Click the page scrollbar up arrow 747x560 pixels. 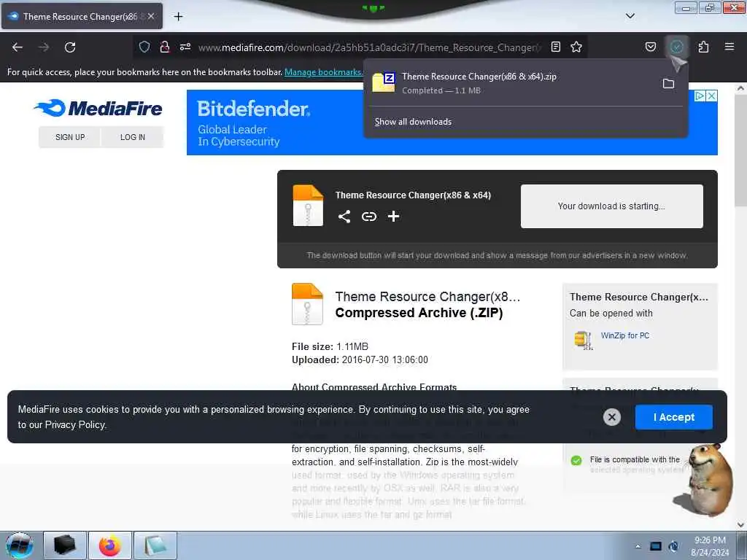(740, 88)
